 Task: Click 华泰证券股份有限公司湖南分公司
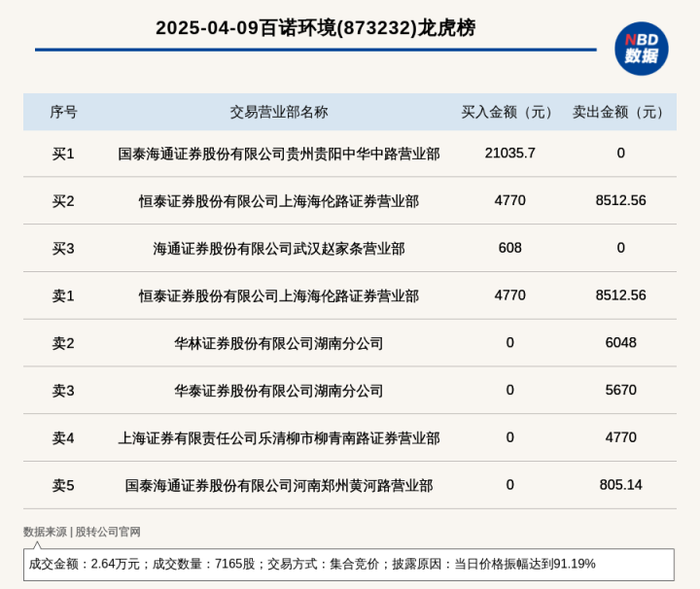pyautogui.click(x=279, y=391)
